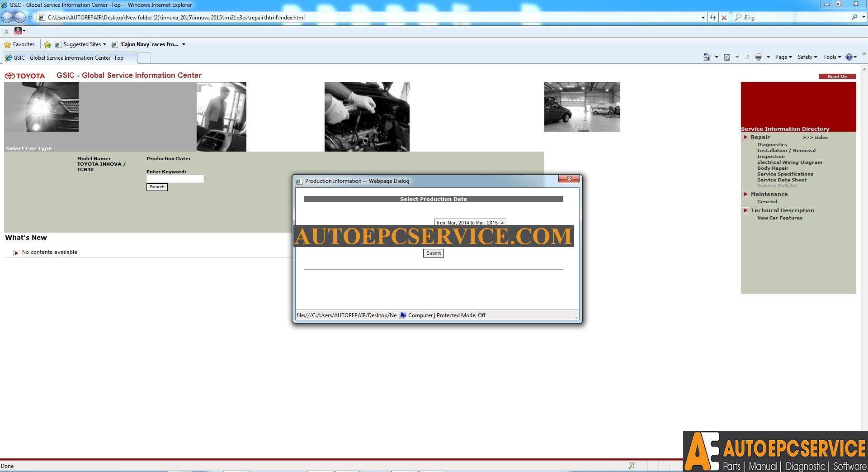Click the blue Help question-mark icon
Image resolution: width=868 pixels, height=472 pixels.
pyautogui.click(x=849, y=57)
